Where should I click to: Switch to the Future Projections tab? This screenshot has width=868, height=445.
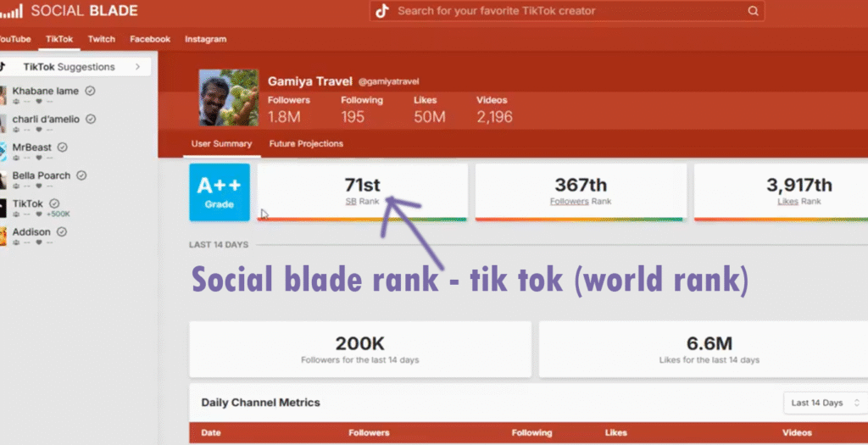point(306,144)
